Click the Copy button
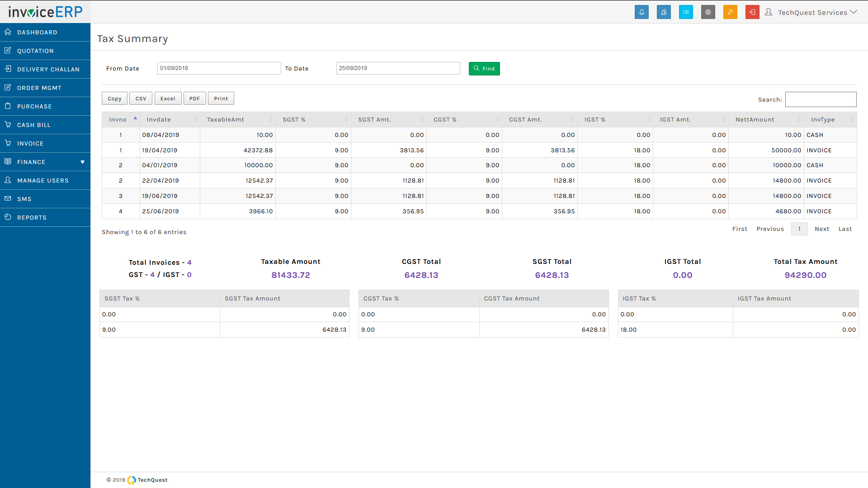Screen dimensions: 868x488 point(114,99)
